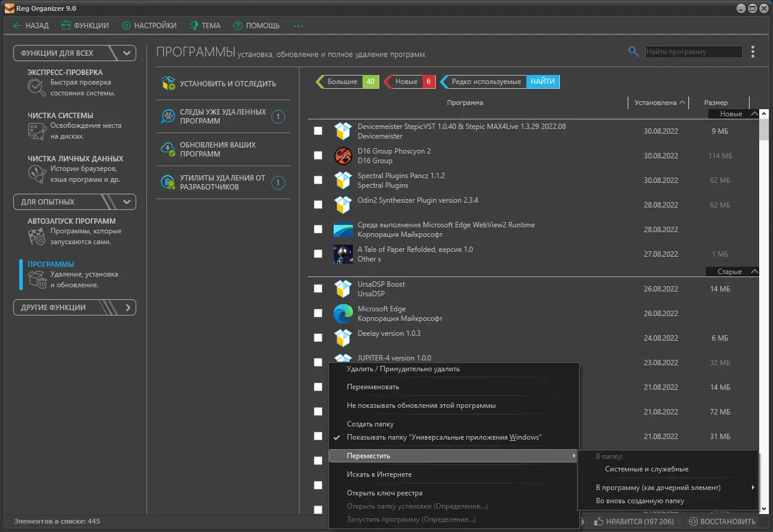The image size is (773, 532).
Task: Click the Чистка личных данных icon
Action: 37,174
